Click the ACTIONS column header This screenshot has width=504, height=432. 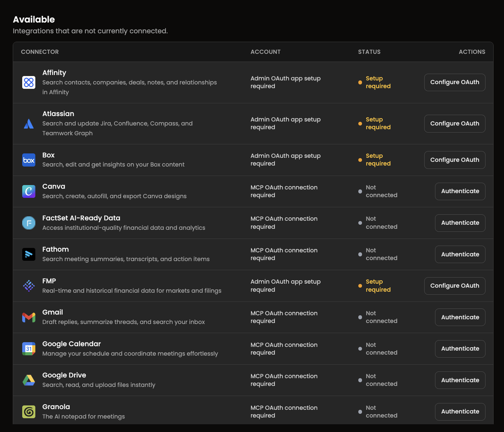pos(472,52)
